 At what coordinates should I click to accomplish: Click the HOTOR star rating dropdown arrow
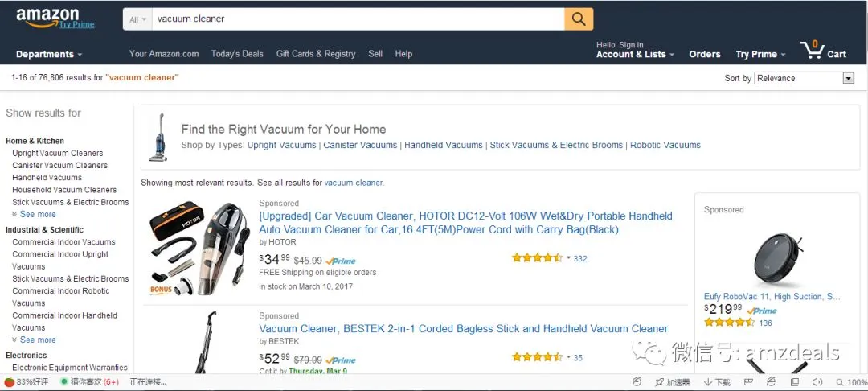[x=568, y=258]
